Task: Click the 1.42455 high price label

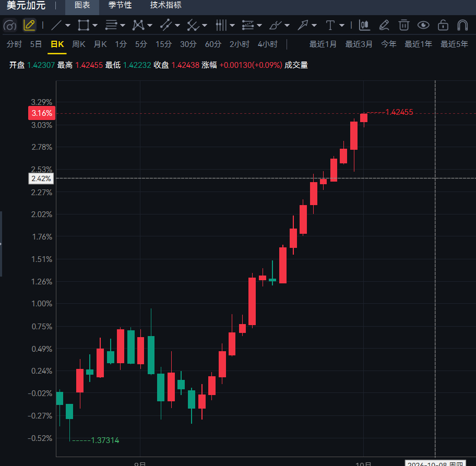Action: [399, 112]
